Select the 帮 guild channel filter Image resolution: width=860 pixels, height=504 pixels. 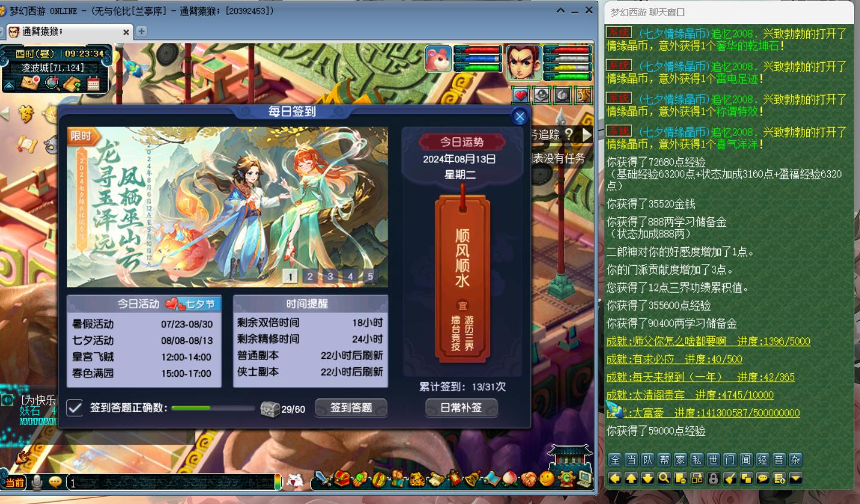click(x=664, y=460)
